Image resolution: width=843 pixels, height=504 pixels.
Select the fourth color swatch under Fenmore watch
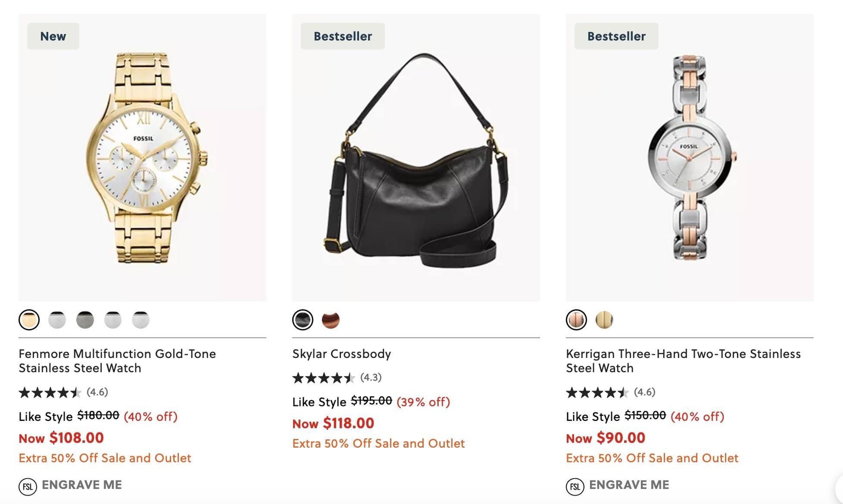[113, 320]
